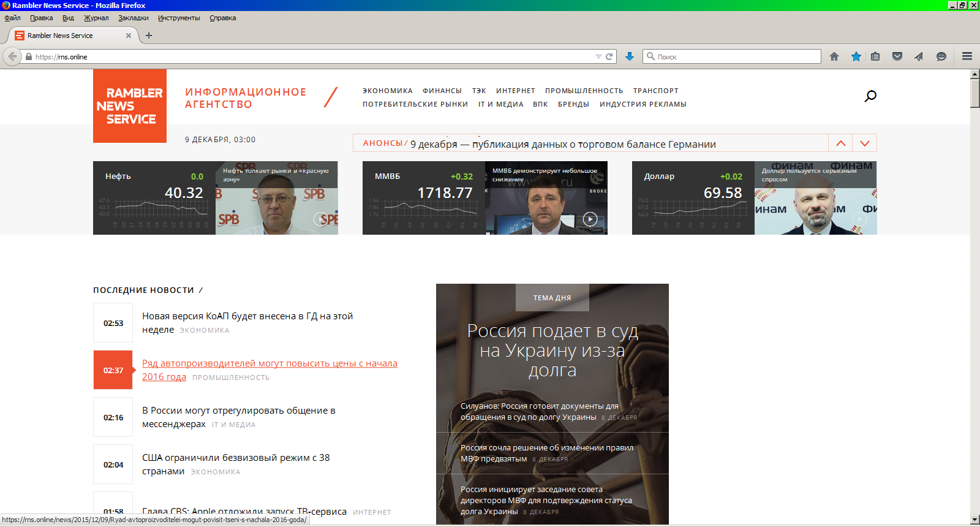Open the Pocket icon in toolbar
Image resolution: width=980 pixels, height=527 pixels.
coord(897,56)
